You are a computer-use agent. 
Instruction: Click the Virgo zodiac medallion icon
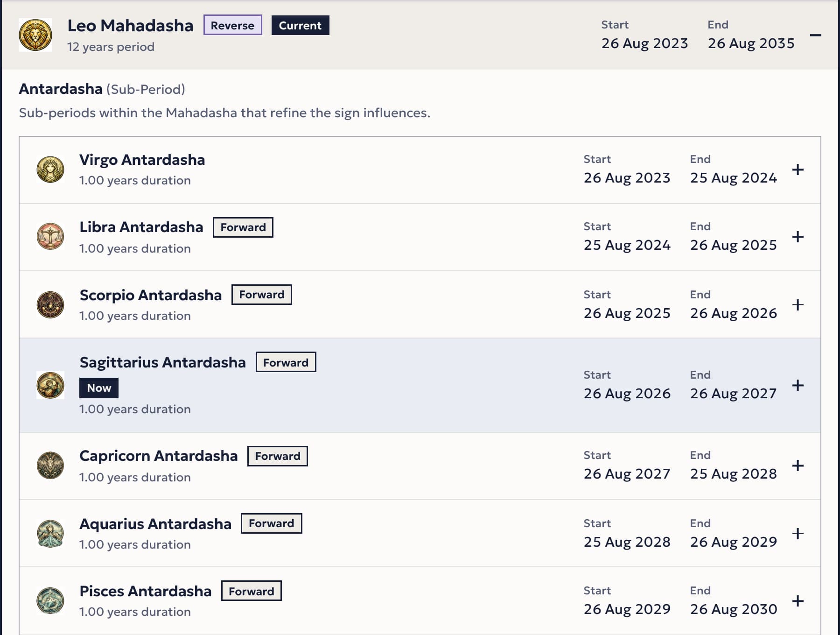point(50,169)
